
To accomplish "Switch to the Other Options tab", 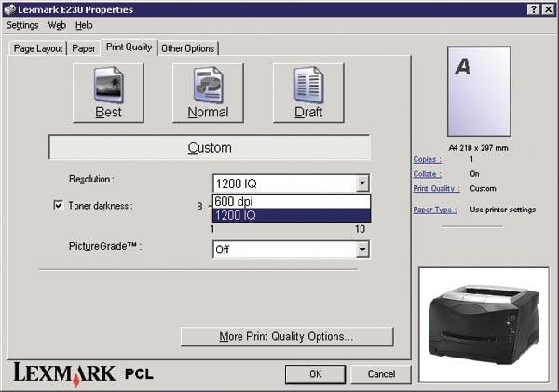I will coord(188,48).
